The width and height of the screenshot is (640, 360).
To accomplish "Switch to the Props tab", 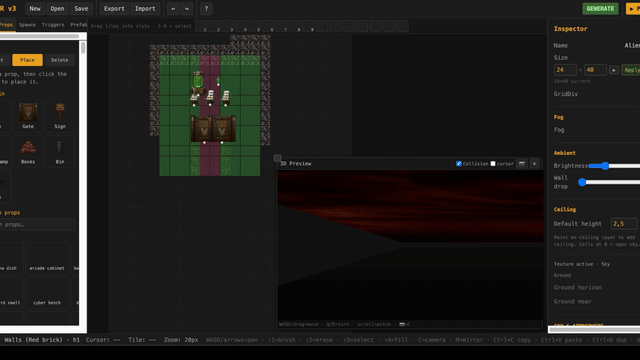I will [x=7, y=25].
